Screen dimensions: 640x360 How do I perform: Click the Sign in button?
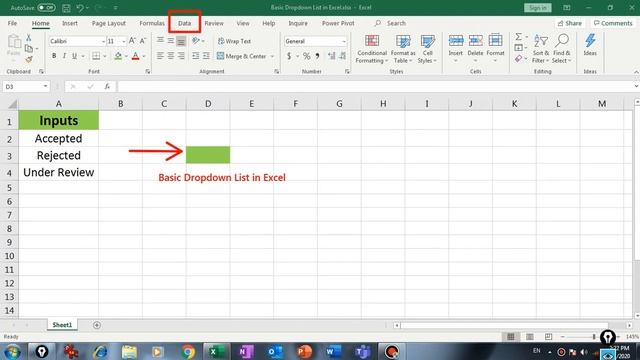[538, 8]
